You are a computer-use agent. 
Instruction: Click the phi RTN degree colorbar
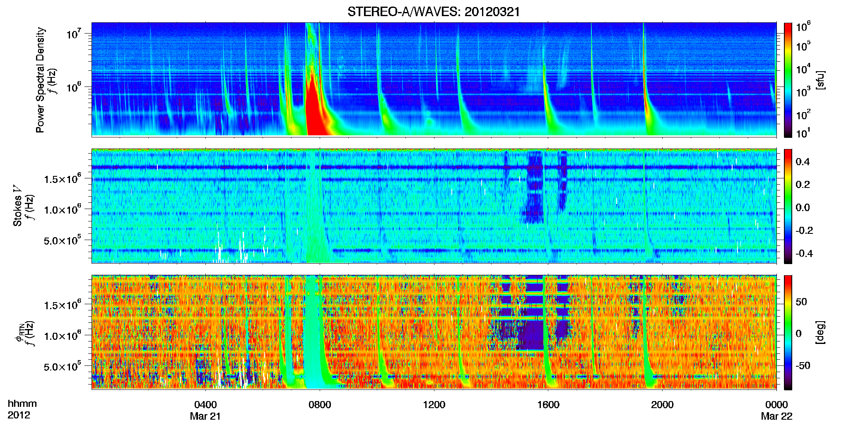coord(788,332)
